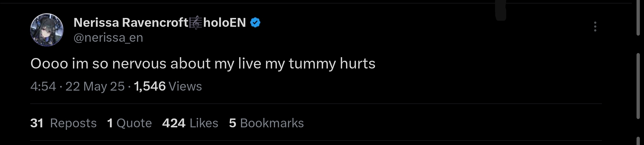
Task: Click the Nerissa Ravencroft display name
Action: tap(131, 23)
